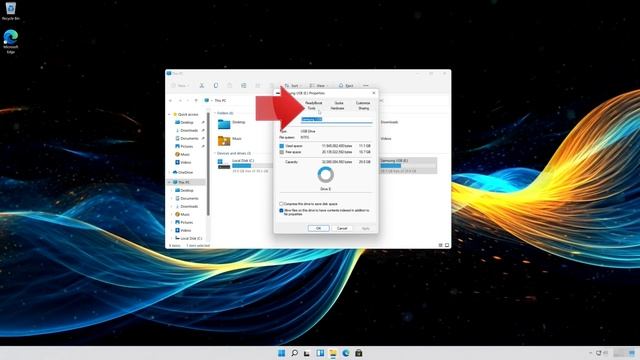Select Desktop under Quick access
640x360 pixels.
click(187, 122)
